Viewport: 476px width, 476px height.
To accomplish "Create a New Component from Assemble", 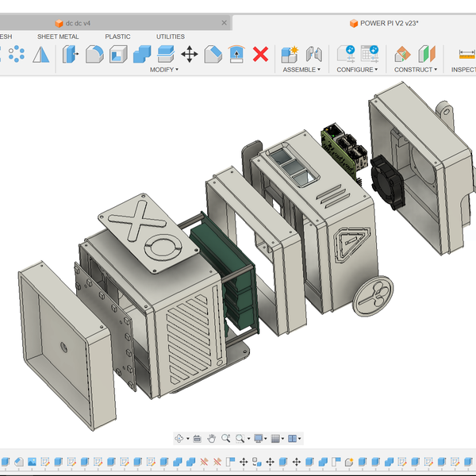I will click(x=290, y=54).
